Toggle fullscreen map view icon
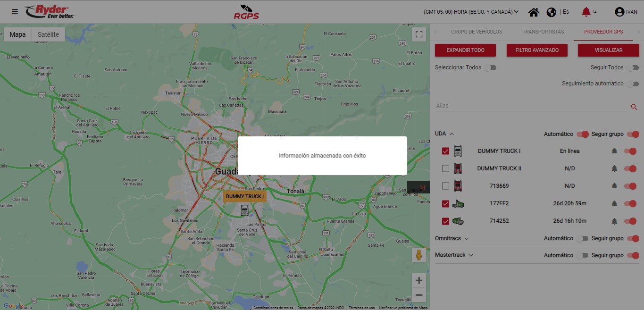644x310 pixels. point(418,34)
